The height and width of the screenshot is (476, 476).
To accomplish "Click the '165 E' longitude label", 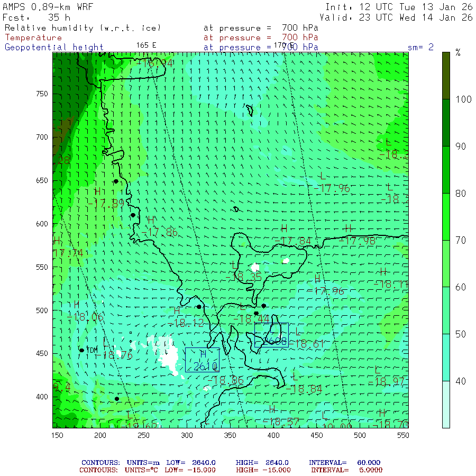I will pyautogui.click(x=146, y=45).
